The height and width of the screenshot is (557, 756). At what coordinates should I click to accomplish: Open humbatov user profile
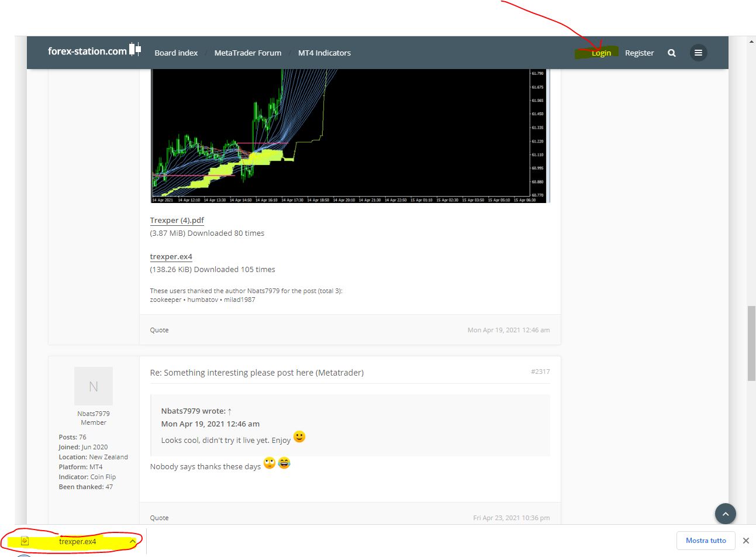(x=203, y=300)
